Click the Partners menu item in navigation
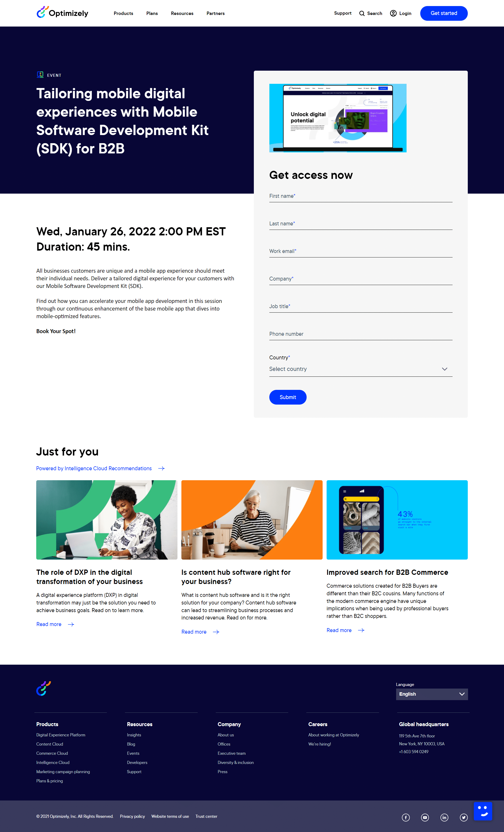The height and width of the screenshot is (832, 504). (215, 13)
